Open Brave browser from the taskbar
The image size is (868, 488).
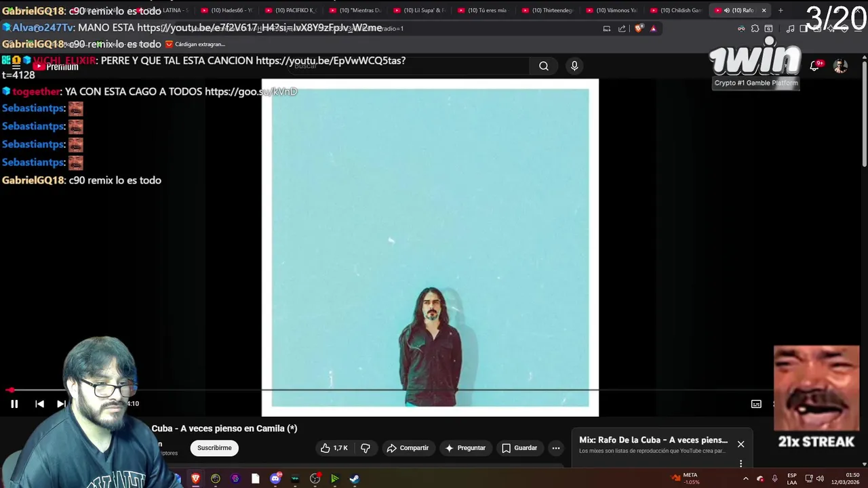[195, 479]
